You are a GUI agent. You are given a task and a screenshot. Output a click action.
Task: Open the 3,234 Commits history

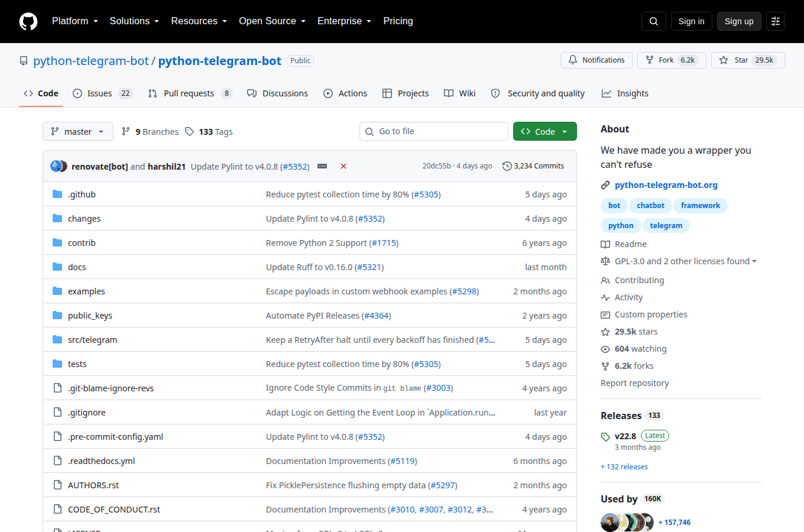coord(533,166)
